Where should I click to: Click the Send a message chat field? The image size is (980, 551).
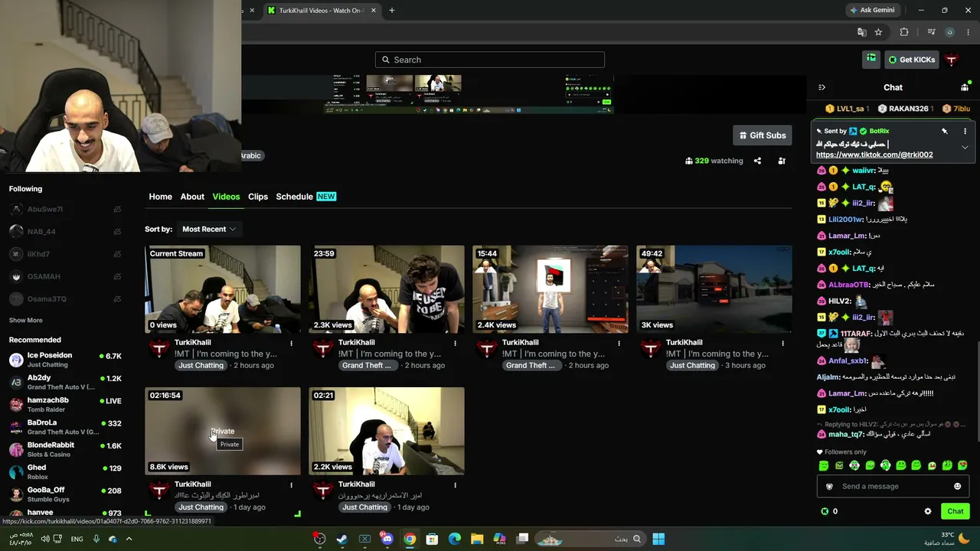tap(892, 487)
